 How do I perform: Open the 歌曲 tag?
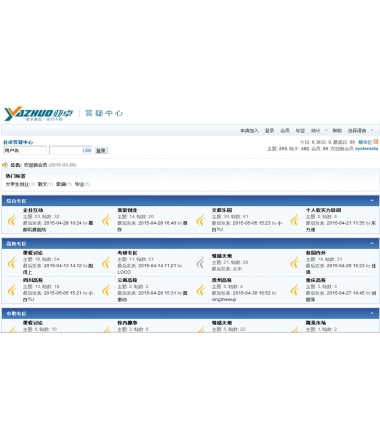click(61, 184)
